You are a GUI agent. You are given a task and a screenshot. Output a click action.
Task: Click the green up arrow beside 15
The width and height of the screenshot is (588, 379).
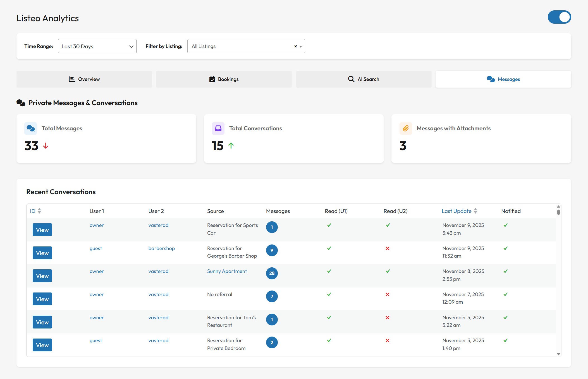[x=231, y=145]
